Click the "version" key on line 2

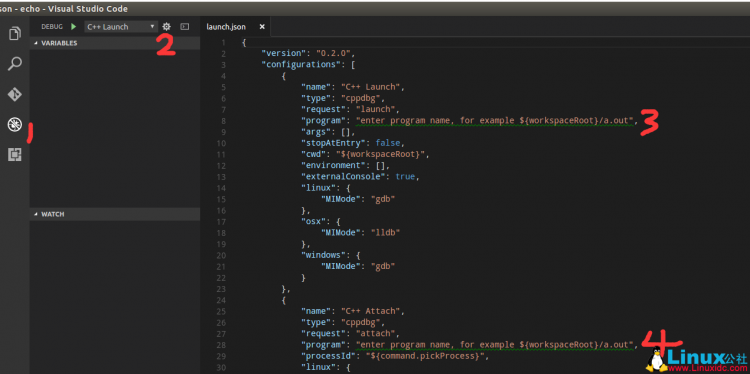click(x=283, y=53)
